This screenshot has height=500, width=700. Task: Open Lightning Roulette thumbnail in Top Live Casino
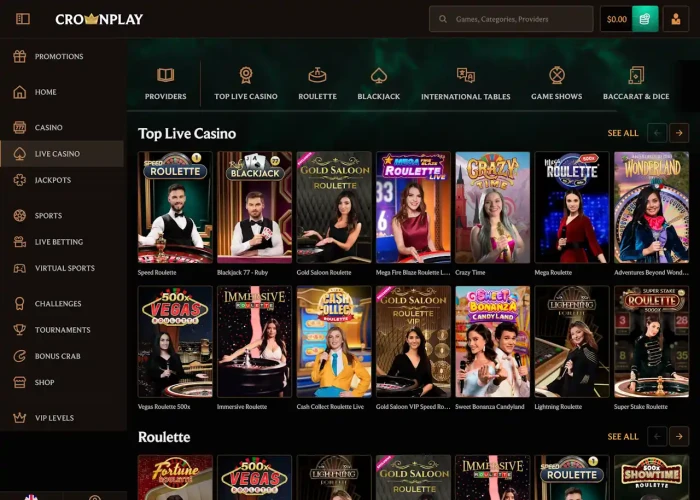tap(572, 342)
